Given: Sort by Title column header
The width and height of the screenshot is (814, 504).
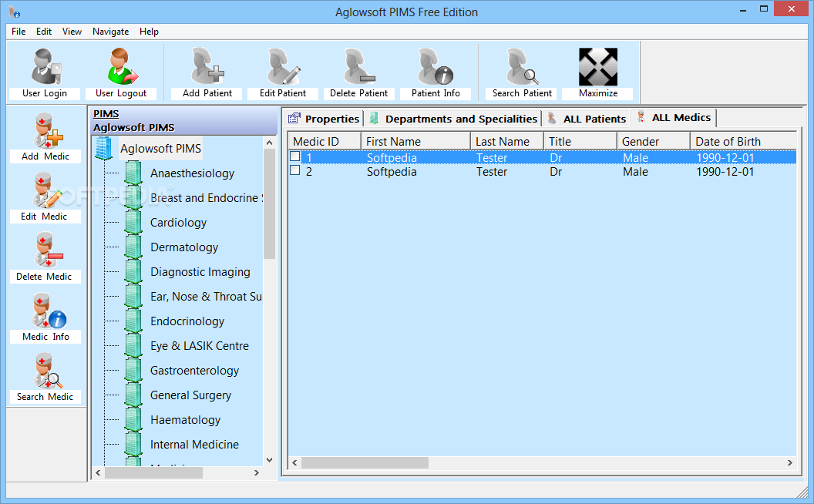Looking at the screenshot, I should (x=580, y=141).
